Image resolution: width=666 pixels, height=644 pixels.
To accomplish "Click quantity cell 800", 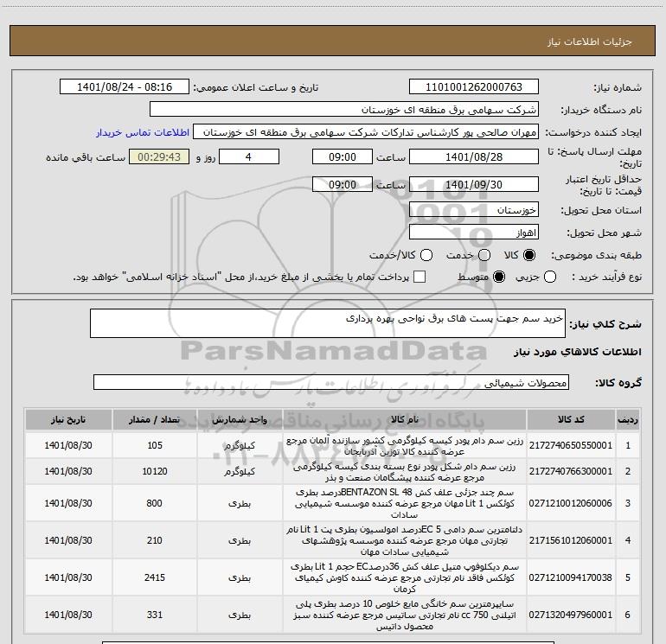I will 155,503.
